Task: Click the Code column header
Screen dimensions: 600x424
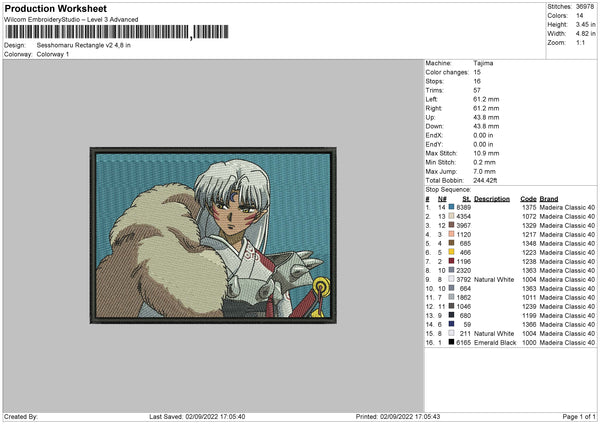Action: (528, 198)
